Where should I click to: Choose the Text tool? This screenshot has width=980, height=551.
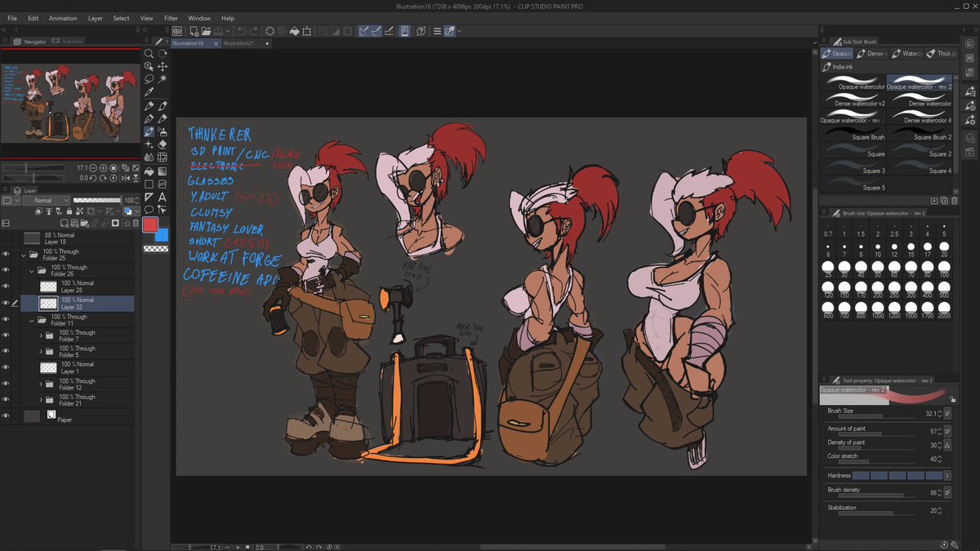click(163, 197)
